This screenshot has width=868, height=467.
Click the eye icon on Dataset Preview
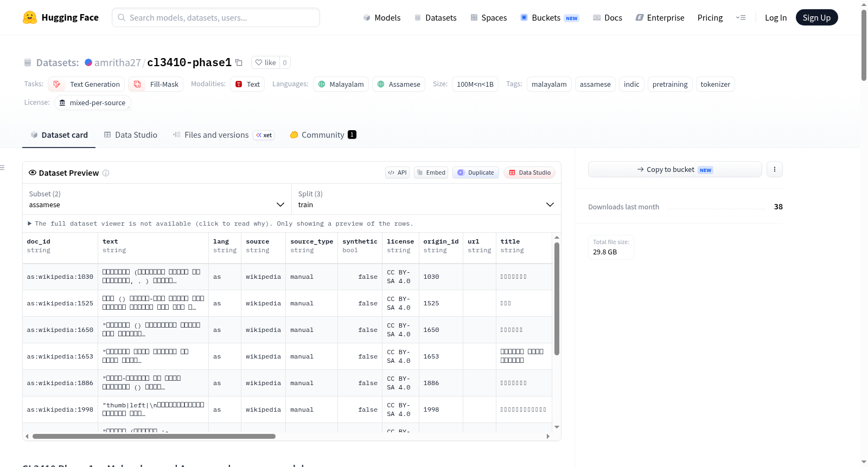33,172
